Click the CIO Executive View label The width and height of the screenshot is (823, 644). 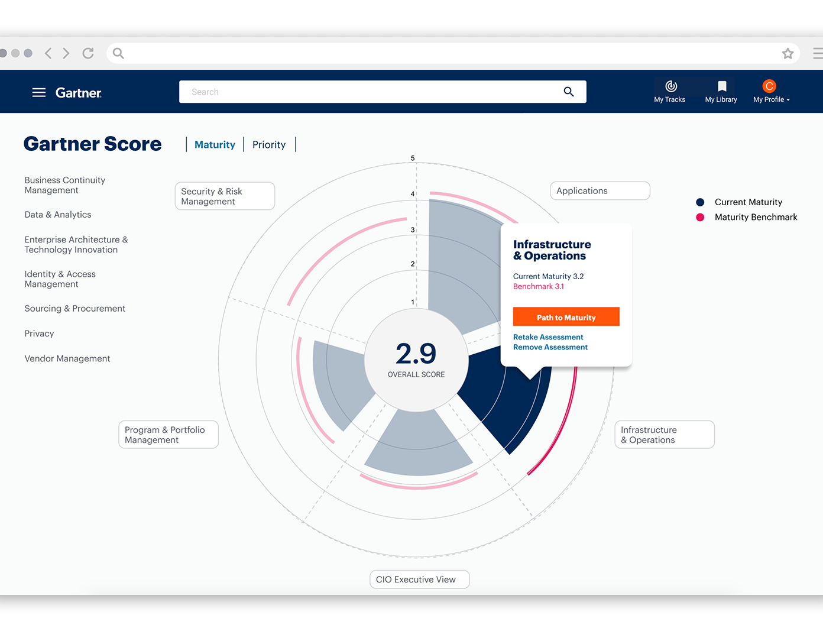(420, 580)
